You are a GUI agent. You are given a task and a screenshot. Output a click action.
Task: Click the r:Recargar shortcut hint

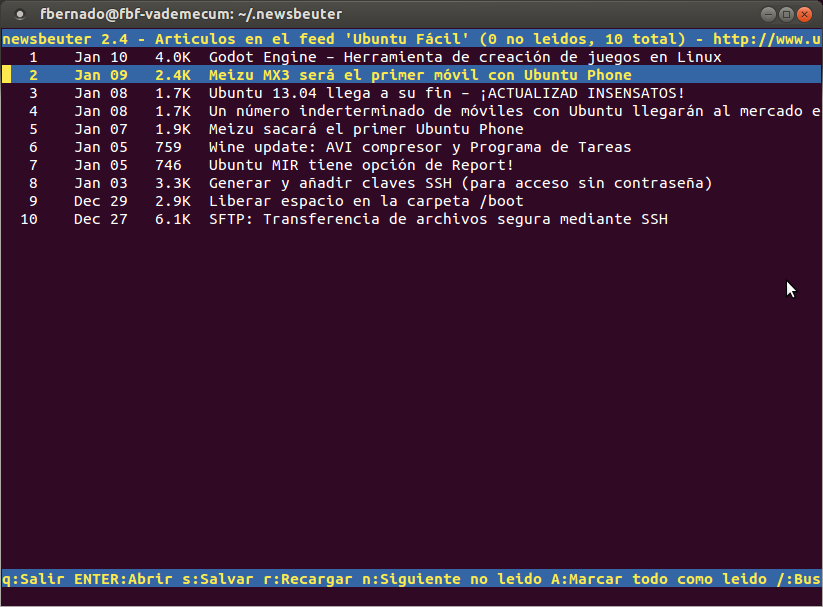[308, 579]
